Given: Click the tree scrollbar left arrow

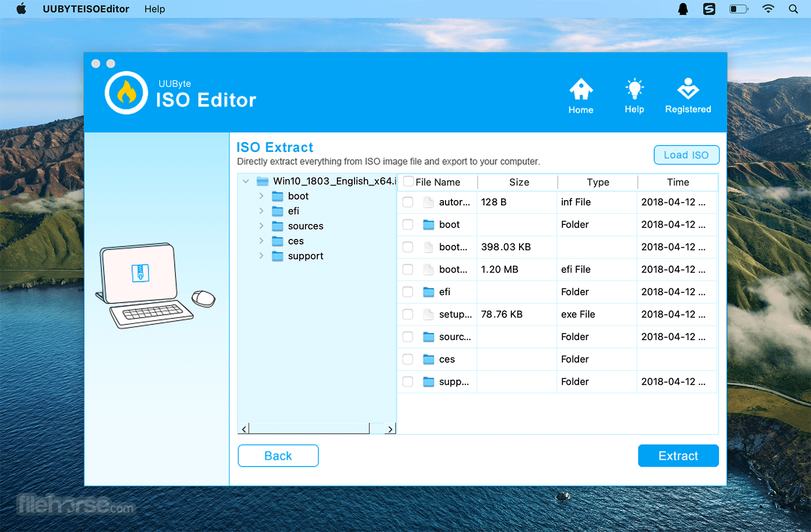Looking at the screenshot, I should pos(244,429).
